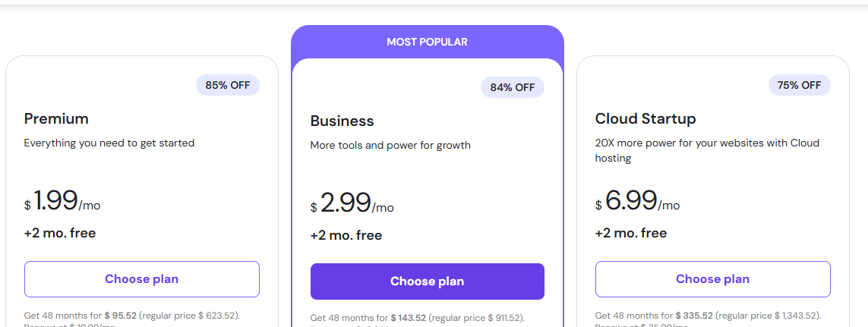
Task: Click Choose plan under Cloud Startup
Action: click(712, 279)
